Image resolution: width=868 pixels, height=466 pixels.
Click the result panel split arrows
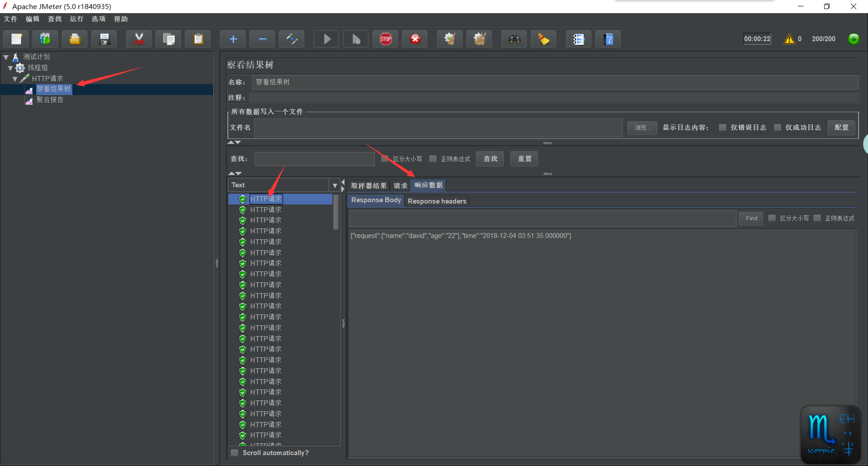[343, 185]
